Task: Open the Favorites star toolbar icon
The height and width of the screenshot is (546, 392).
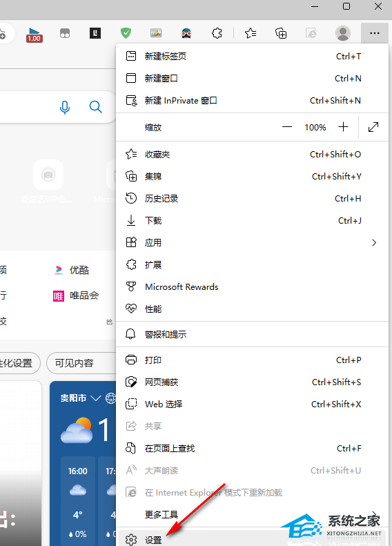Action: pos(251,33)
